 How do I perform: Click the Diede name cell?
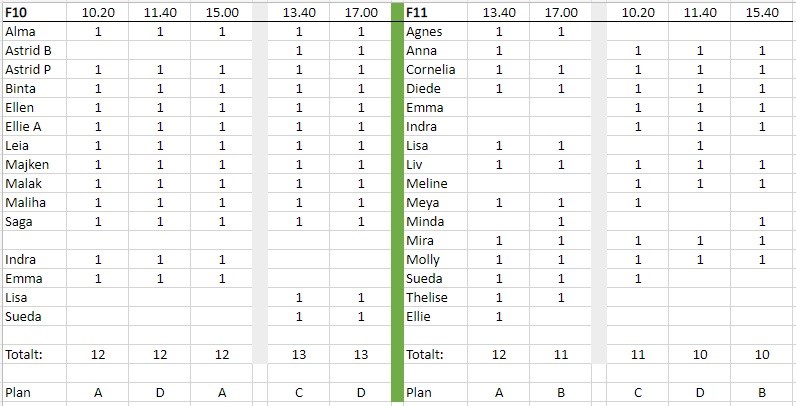click(423, 89)
